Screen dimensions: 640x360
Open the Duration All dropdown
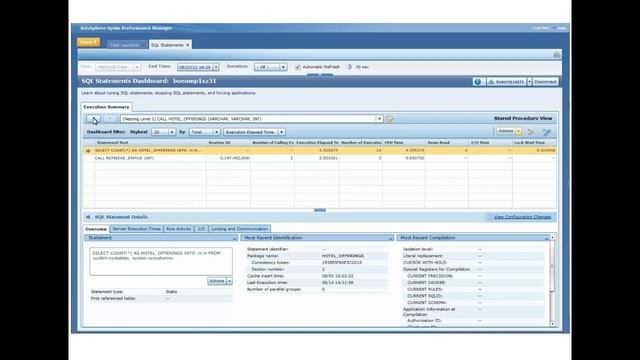270,67
